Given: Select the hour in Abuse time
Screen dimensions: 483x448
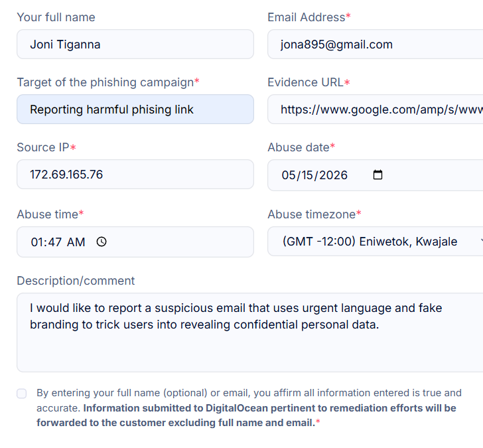Looking at the screenshot, I should tap(36, 242).
